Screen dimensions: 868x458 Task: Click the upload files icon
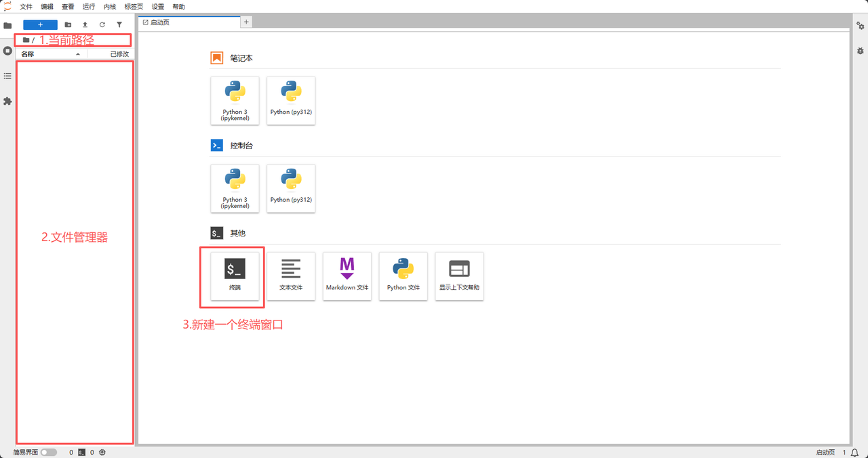tap(85, 24)
